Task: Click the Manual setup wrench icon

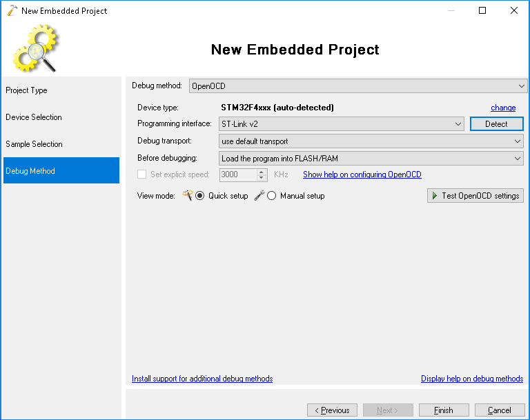Action: (259, 195)
